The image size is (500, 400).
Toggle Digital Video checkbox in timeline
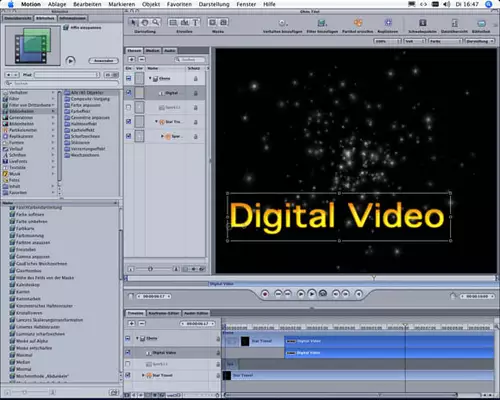(x=128, y=352)
